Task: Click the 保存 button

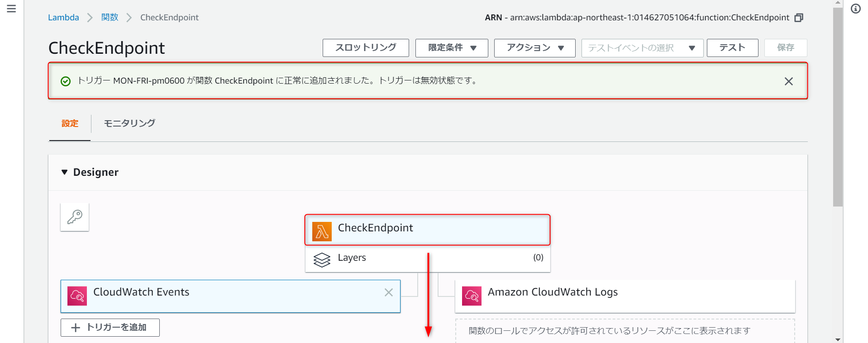Action: [786, 48]
